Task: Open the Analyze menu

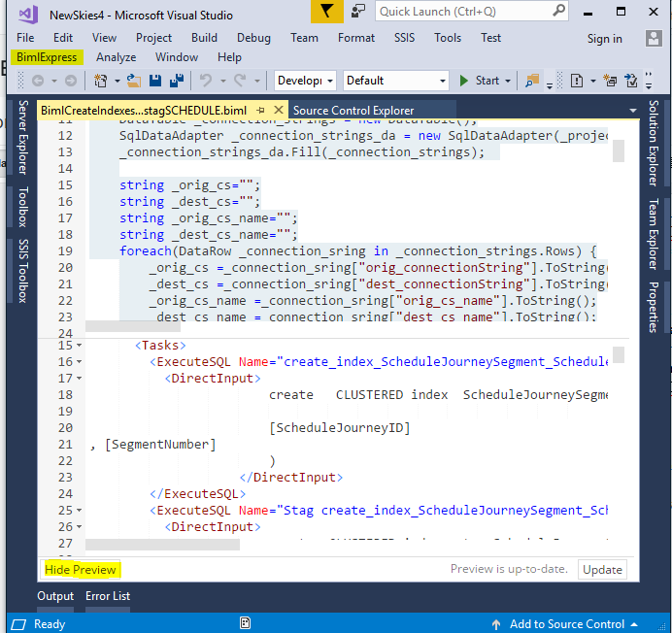Action: point(116,57)
